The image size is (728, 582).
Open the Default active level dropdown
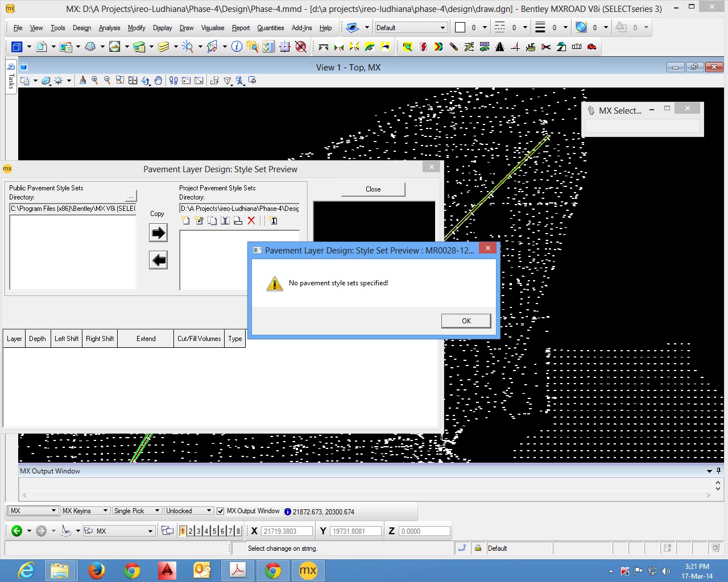[411, 27]
